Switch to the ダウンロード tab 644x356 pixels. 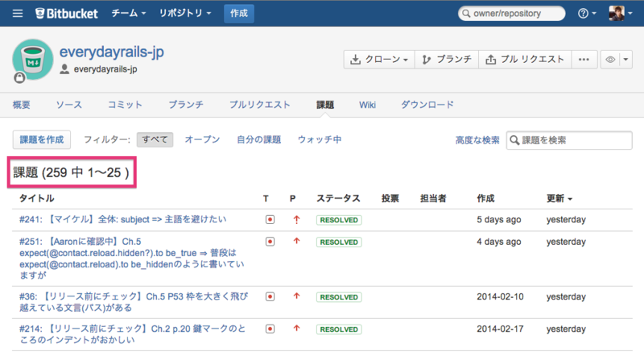[x=427, y=105]
